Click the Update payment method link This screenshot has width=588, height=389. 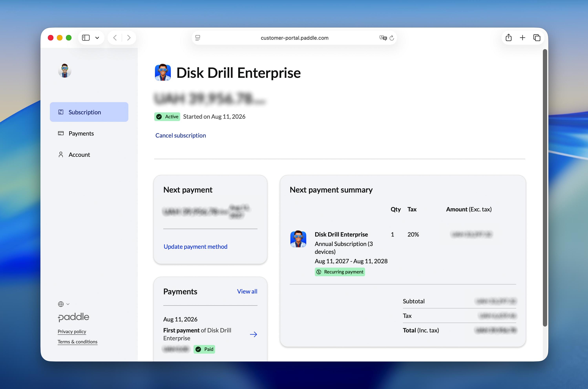195,246
